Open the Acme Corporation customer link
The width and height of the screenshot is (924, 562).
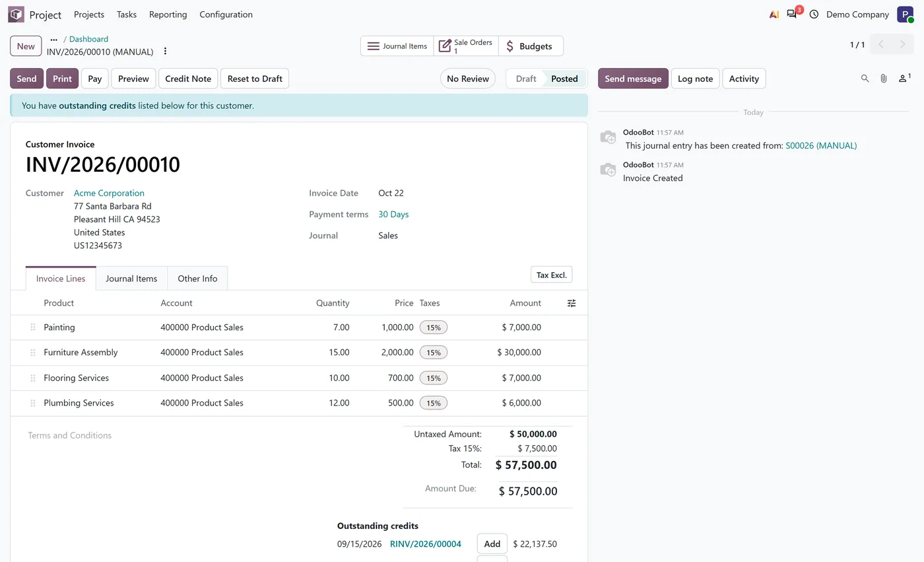point(109,193)
